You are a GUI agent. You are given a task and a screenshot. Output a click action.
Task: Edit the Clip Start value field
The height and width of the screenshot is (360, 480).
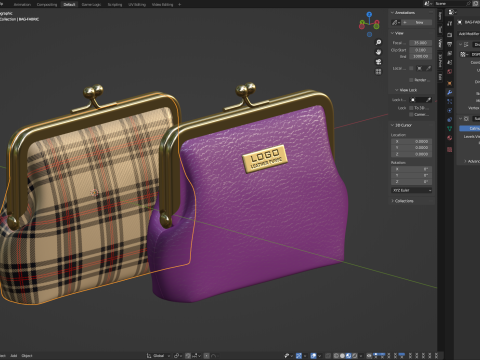tap(421, 50)
